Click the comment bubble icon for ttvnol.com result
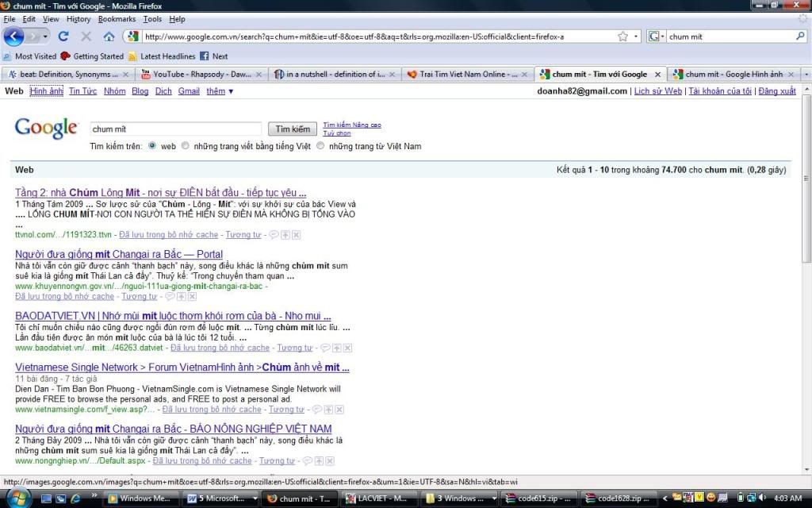Image resolution: width=812 pixels, height=508 pixels. point(274,235)
